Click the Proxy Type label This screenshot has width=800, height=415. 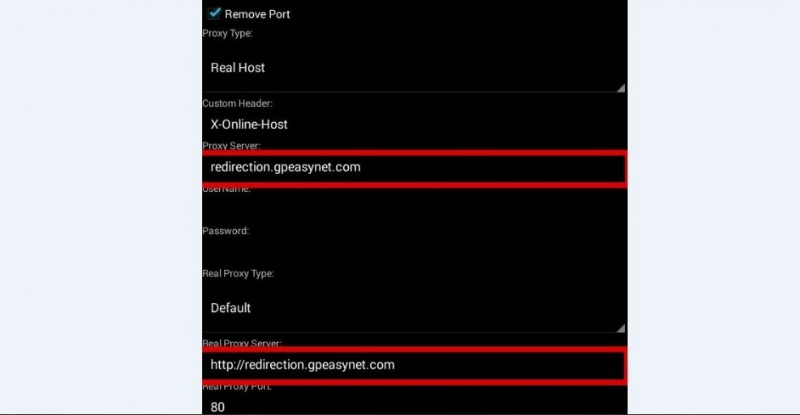coord(228,33)
